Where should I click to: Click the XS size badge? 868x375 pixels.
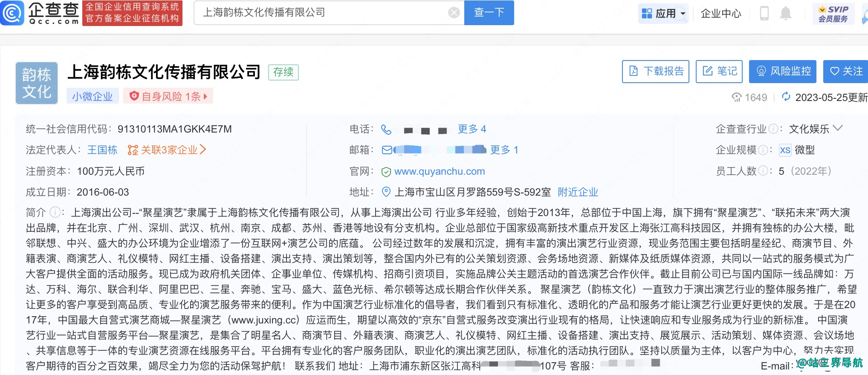785,150
